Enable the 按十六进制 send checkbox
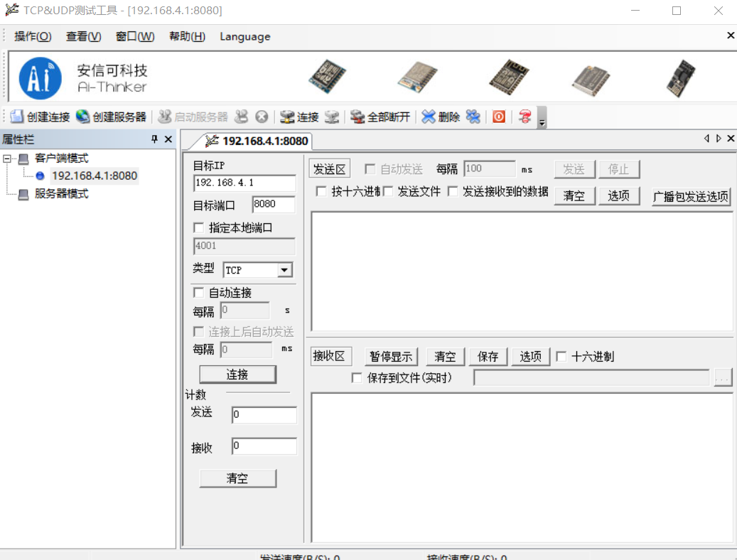The height and width of the screenshot is (560, 737). click(321, 191)
